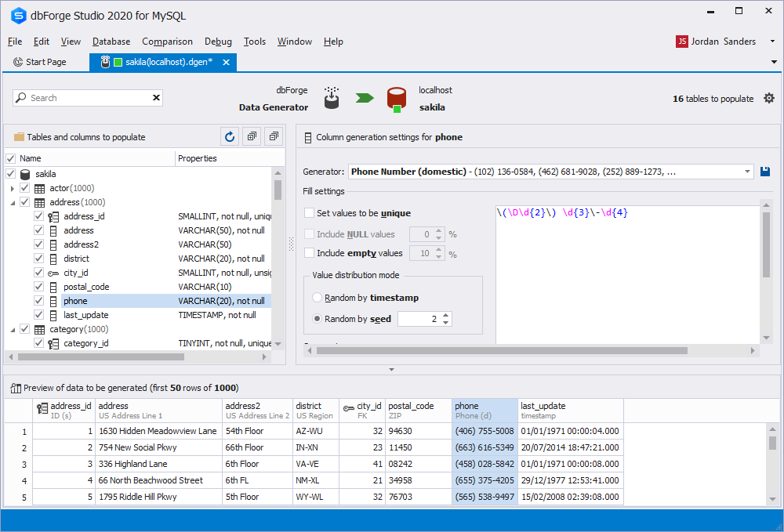Clear the search box with the X icon
Screen dimensions: 784x532
click(156, 97)
